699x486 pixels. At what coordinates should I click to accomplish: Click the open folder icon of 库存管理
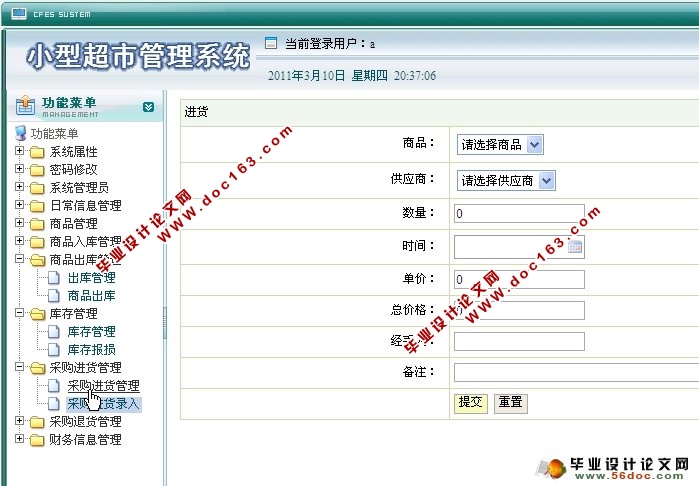37,314
